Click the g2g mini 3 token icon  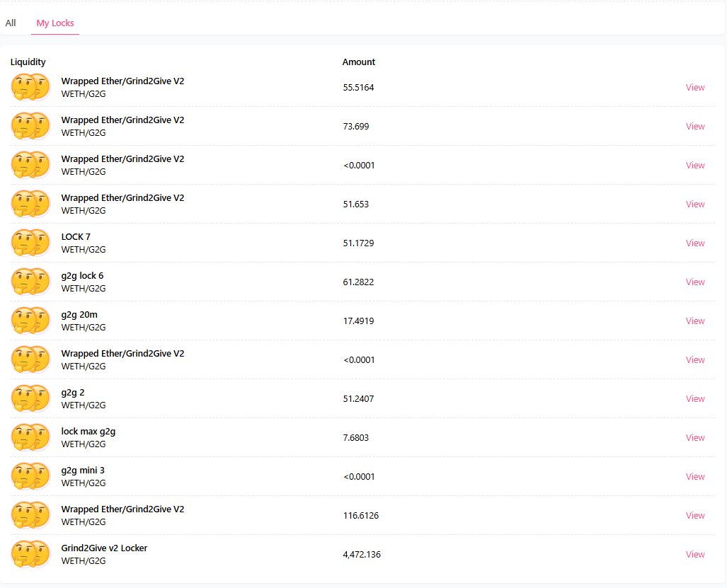30,476
